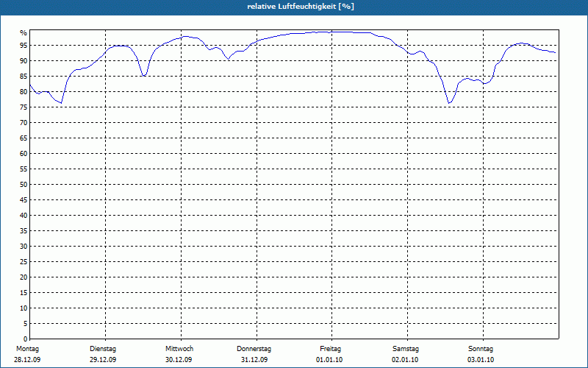Screen dimensions: 588x368
Task: Click the % unit label on y-axis
Action: (24, 33)
